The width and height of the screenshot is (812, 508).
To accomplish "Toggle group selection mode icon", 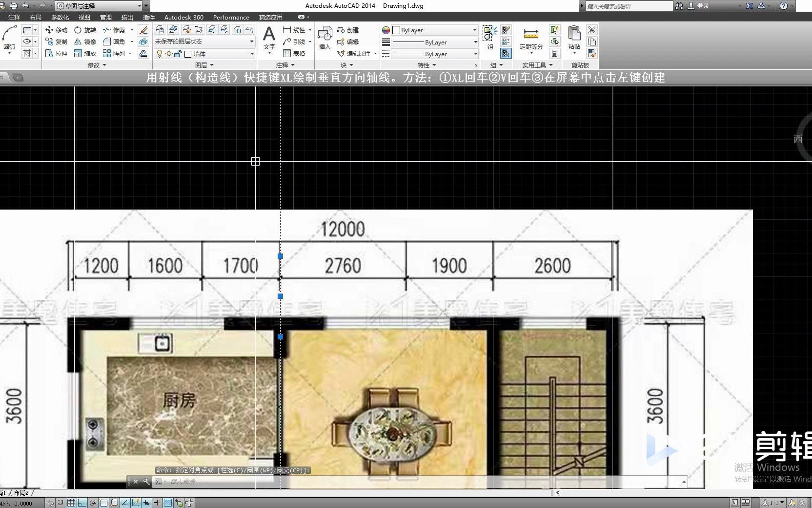I will 506,53.
